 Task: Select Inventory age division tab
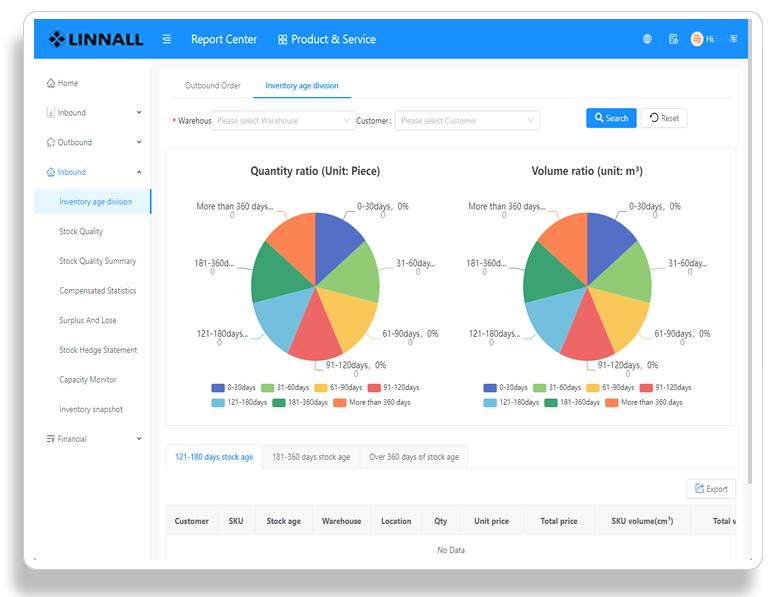point(302,85)
